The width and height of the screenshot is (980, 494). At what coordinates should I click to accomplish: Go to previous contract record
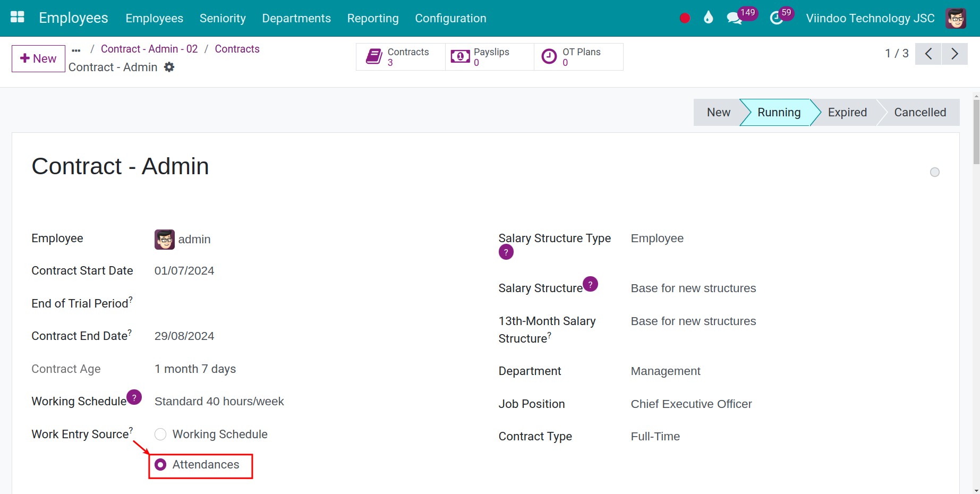click(x=928, y=54)
